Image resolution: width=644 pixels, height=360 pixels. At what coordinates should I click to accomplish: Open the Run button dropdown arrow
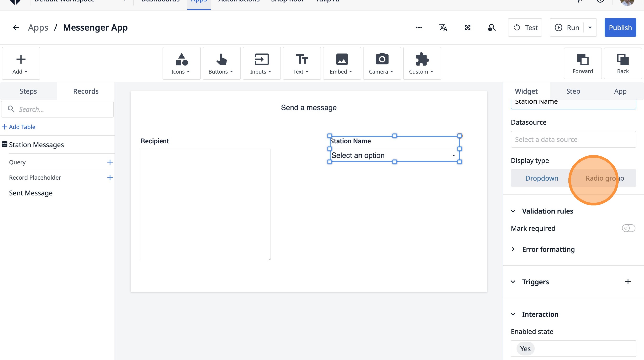pos(590,27)
